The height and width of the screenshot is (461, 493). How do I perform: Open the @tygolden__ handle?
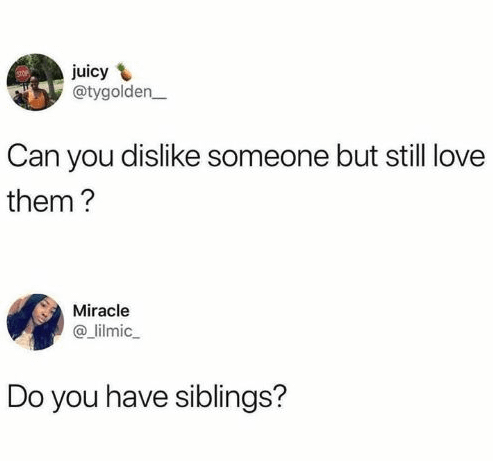[119, 92]
